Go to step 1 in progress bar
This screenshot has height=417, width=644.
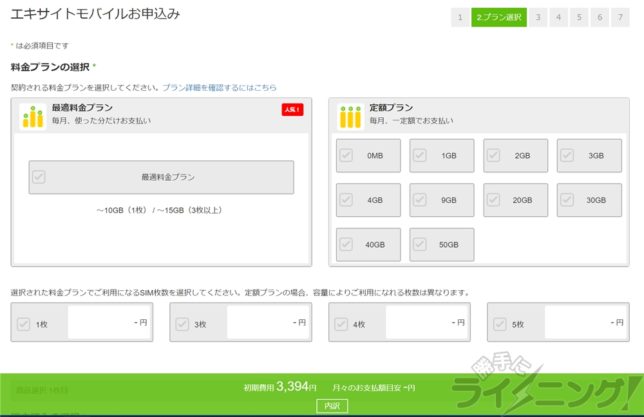tap(460, 17)
